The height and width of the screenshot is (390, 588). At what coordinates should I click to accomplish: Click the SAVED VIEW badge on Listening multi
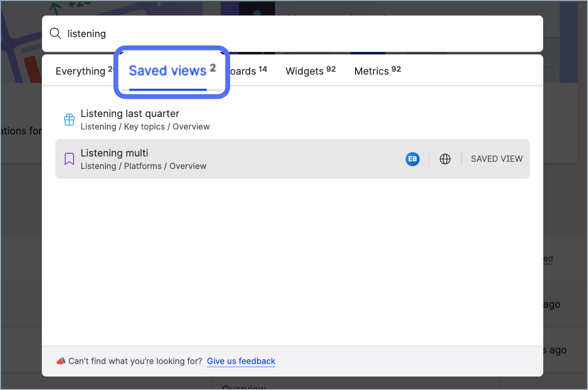(x=497, y=159)
